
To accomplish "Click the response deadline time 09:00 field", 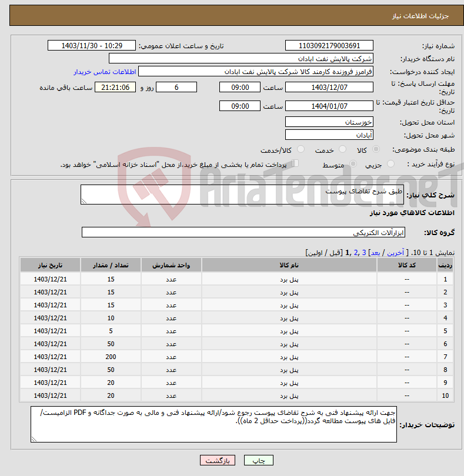I will click(240, 88).
